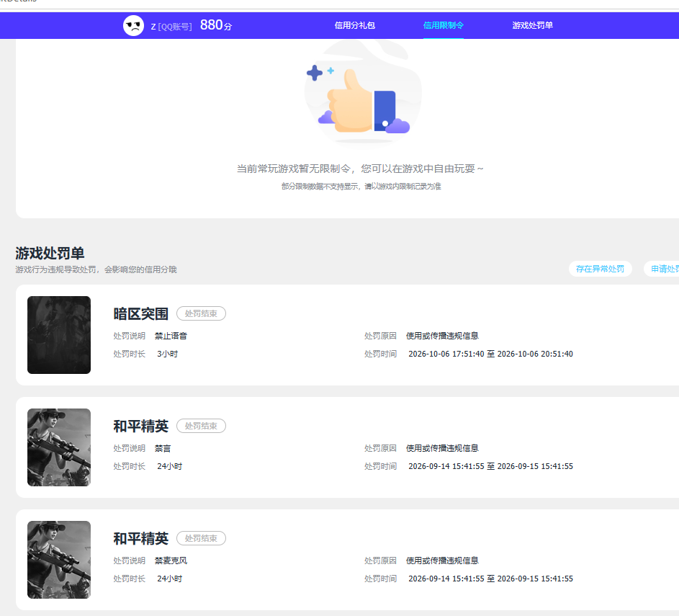Screen dimensions: 679x616
Task: Click the 存在异常处罚 button
Action: 601,269
